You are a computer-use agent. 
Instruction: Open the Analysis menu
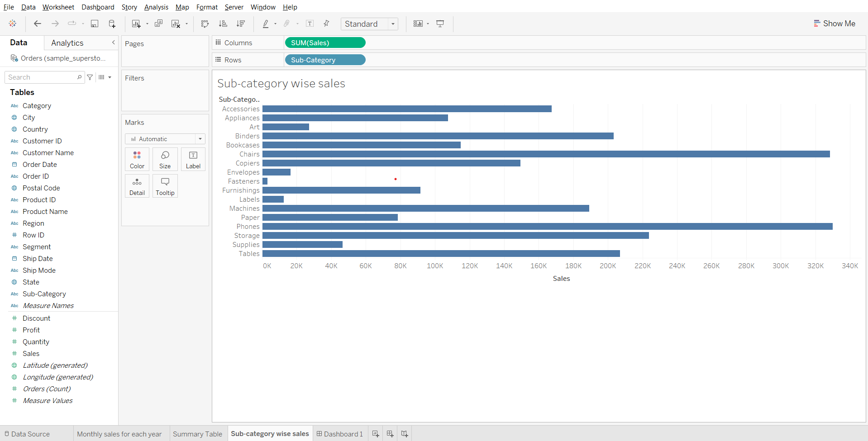tap(156, 7)
